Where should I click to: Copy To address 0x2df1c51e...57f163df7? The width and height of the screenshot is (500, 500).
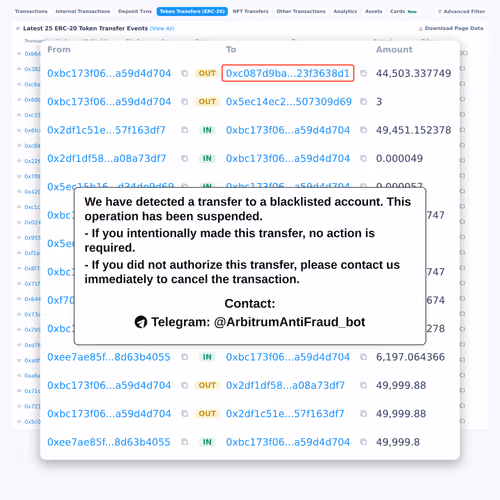pos(363,414)
